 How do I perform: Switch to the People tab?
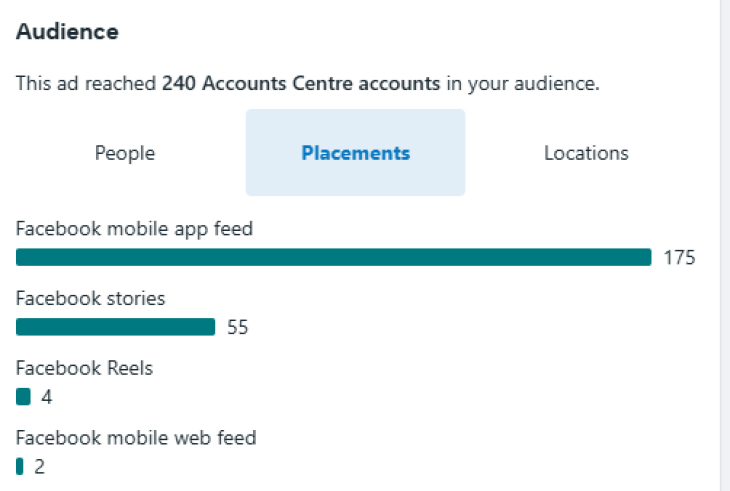(x=125, y=153)
